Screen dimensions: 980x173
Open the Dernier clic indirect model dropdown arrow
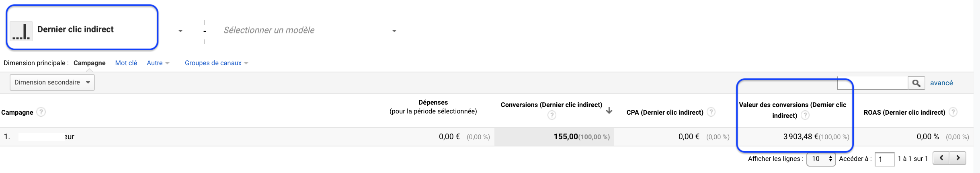(180, 31)
